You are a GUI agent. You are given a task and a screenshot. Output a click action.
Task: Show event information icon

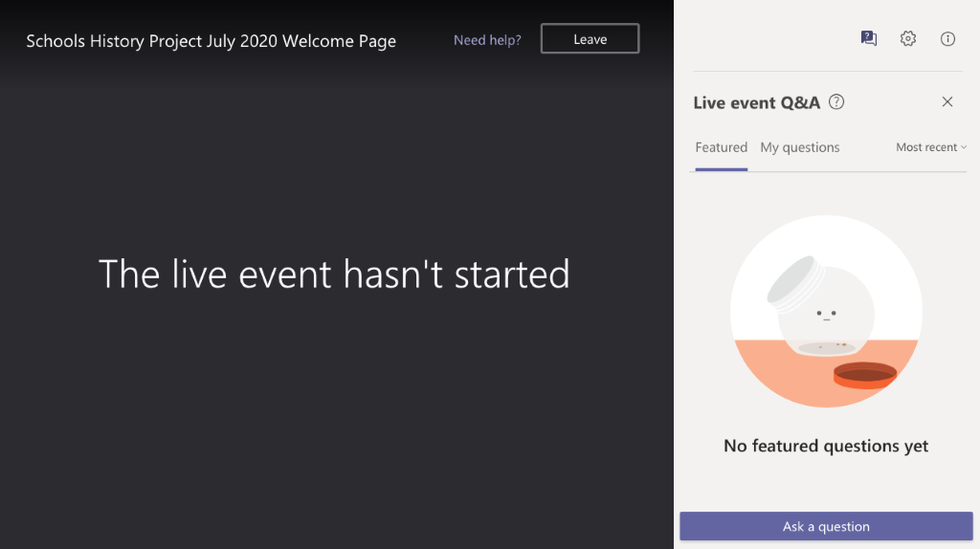947,38
